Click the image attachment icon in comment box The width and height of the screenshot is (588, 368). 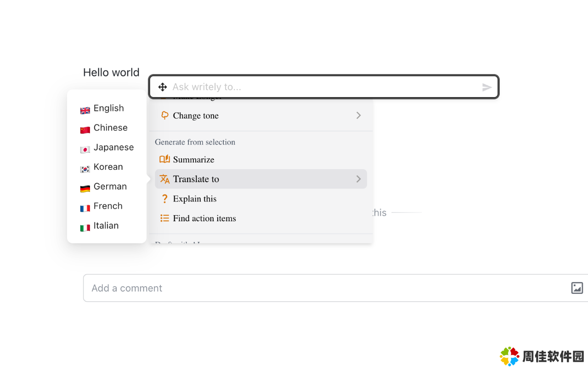coord(577,288)
